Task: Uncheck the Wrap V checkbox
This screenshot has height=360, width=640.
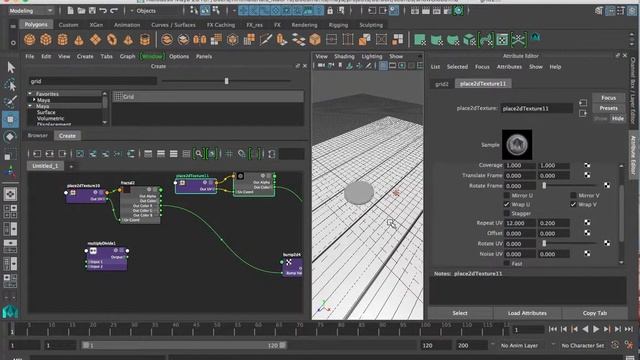Action: 573,204
